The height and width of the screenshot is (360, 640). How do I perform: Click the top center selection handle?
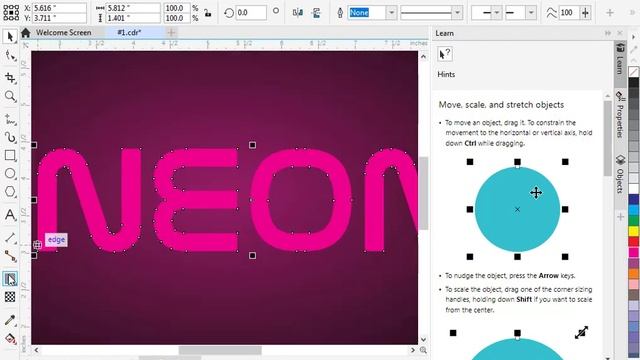point(253,145)
